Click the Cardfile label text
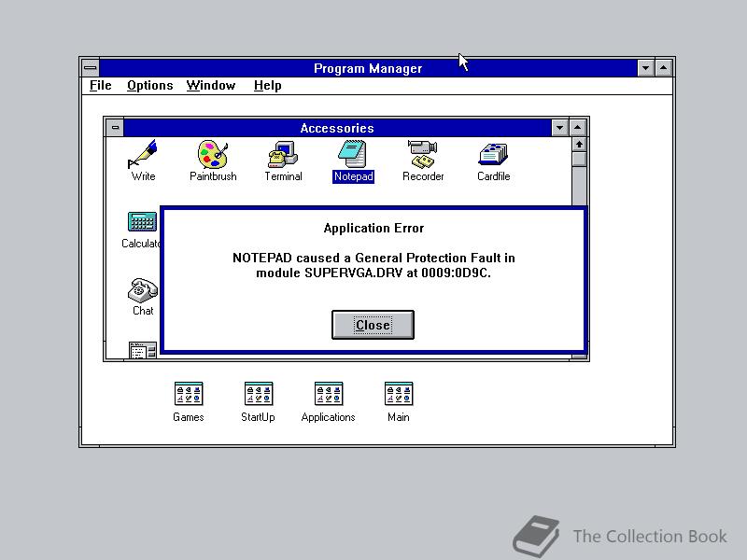 [494, 176]
